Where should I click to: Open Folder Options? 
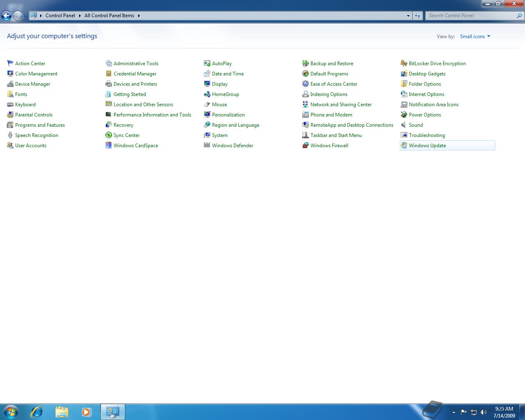[x=425, y=84]
